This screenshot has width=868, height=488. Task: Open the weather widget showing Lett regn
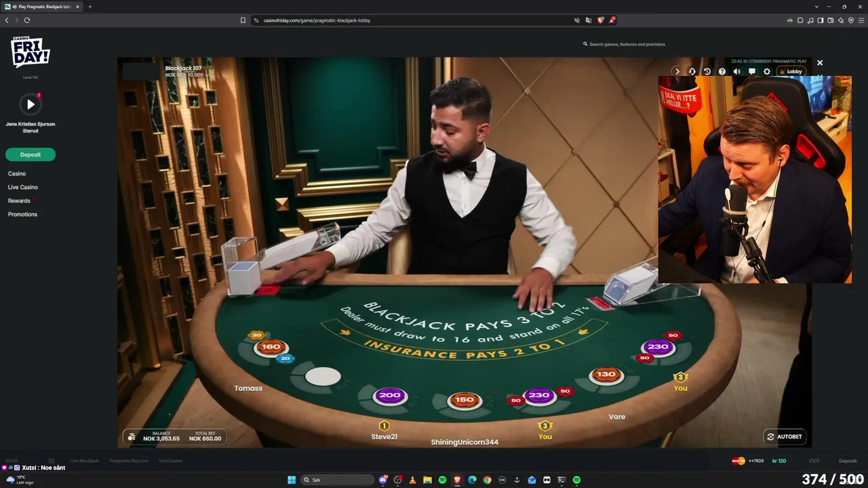coord(19,479)
